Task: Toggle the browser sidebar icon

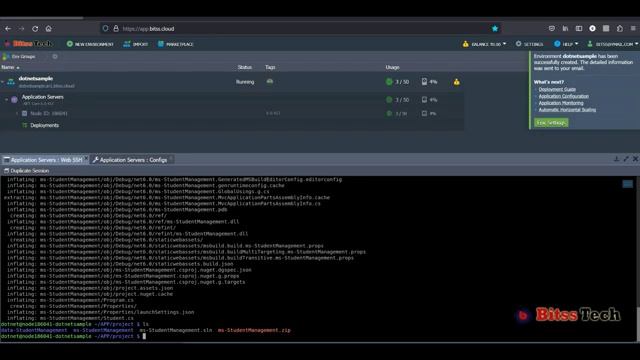Action: pos(579,29)
